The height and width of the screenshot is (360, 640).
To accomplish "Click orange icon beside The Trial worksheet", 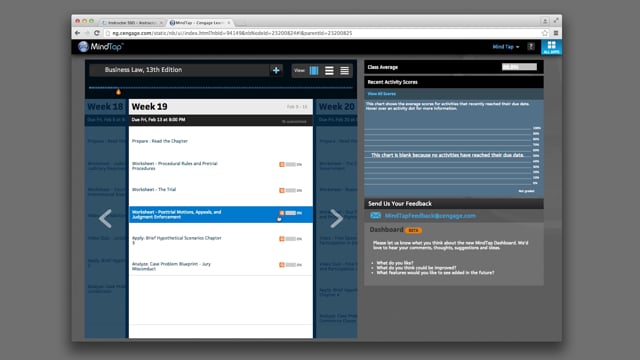I will [282, 190].
